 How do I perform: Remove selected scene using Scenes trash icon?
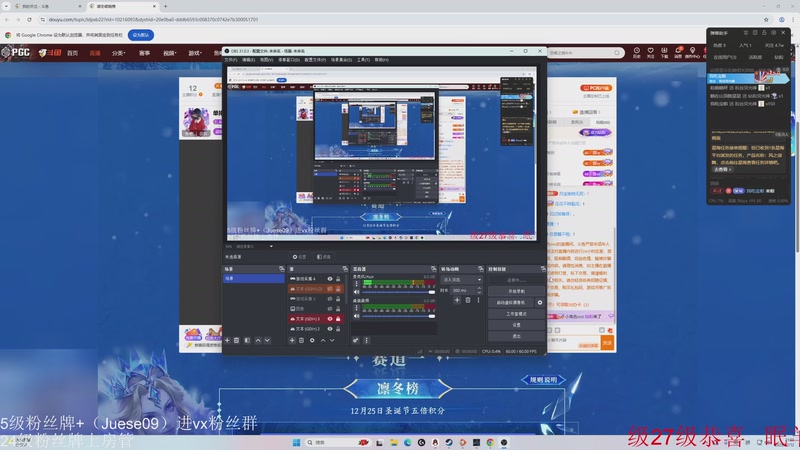[x=237, y=340]
